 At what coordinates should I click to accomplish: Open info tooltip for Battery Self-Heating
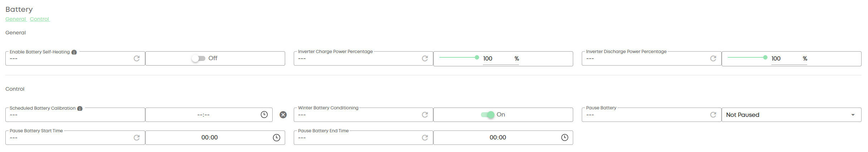coord(74,52)
